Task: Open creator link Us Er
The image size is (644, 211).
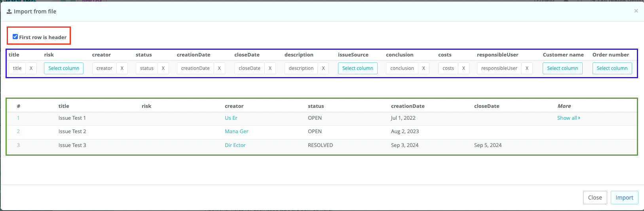Action: (231, 118)
